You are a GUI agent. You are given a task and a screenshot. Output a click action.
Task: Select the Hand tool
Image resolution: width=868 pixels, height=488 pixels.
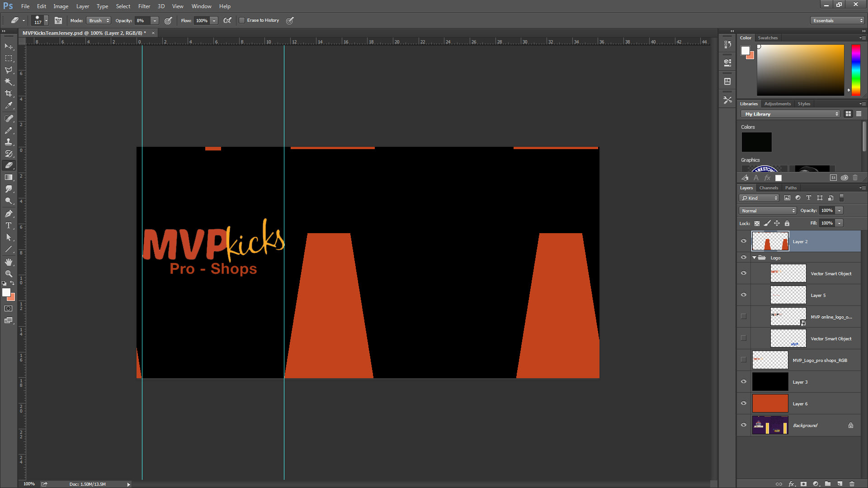tap(9, 262)
